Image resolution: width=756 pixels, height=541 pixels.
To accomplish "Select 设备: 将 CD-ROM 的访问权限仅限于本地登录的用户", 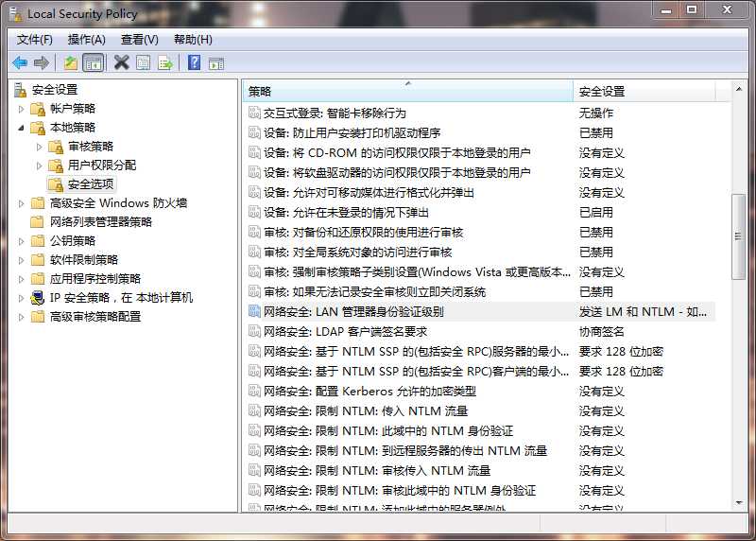I will coord(397,153).
